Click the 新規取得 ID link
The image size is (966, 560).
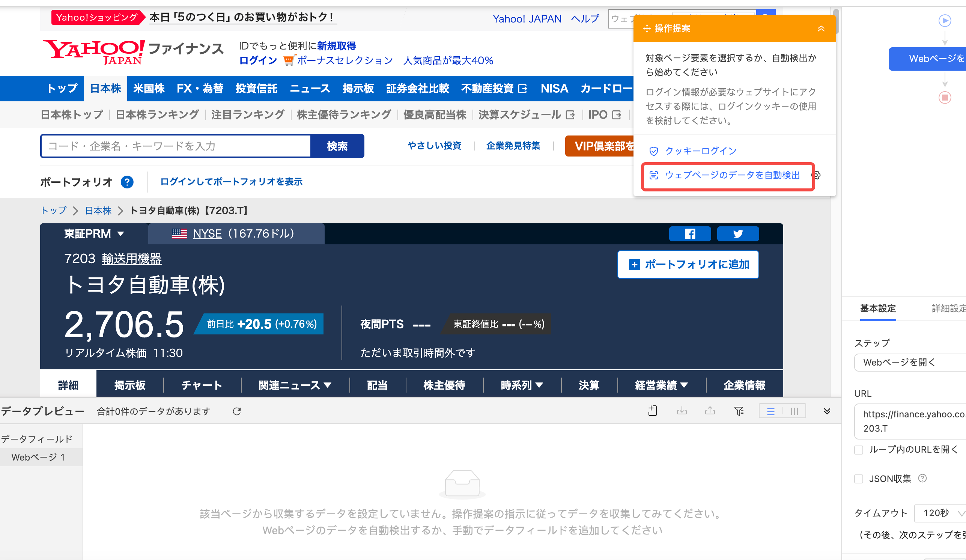coord(336,46)
